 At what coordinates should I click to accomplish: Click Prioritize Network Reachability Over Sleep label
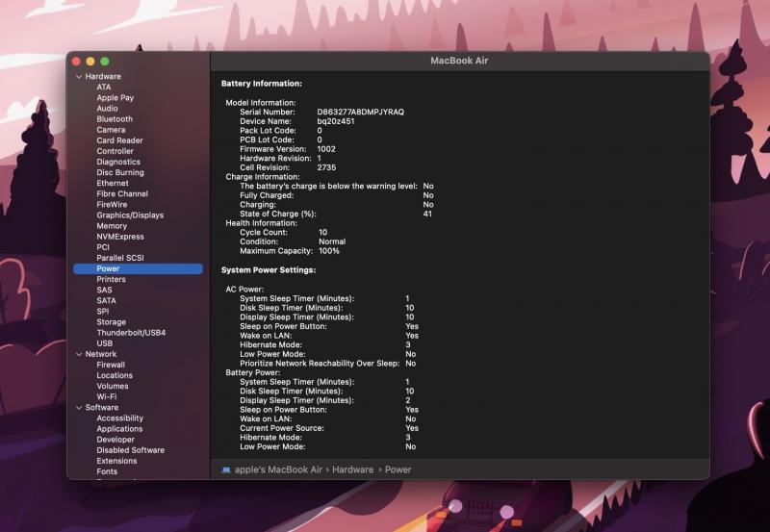click(x=320, y=364)
